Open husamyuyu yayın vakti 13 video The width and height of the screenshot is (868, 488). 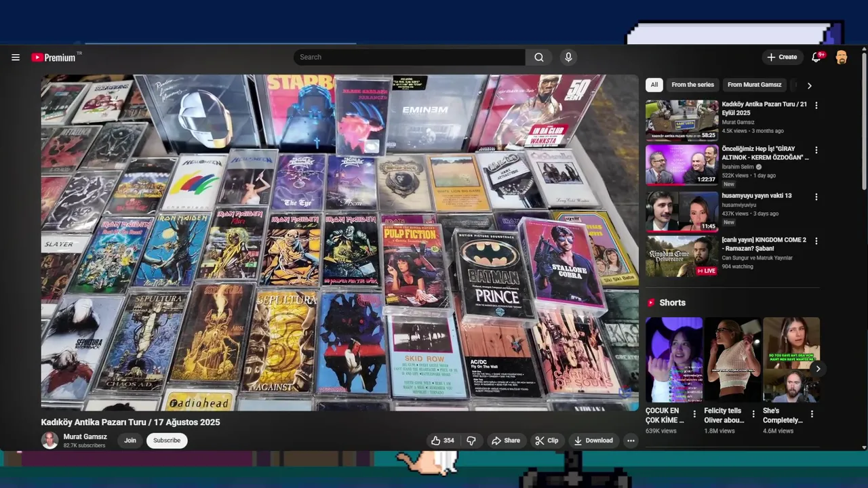click(756, 196)
